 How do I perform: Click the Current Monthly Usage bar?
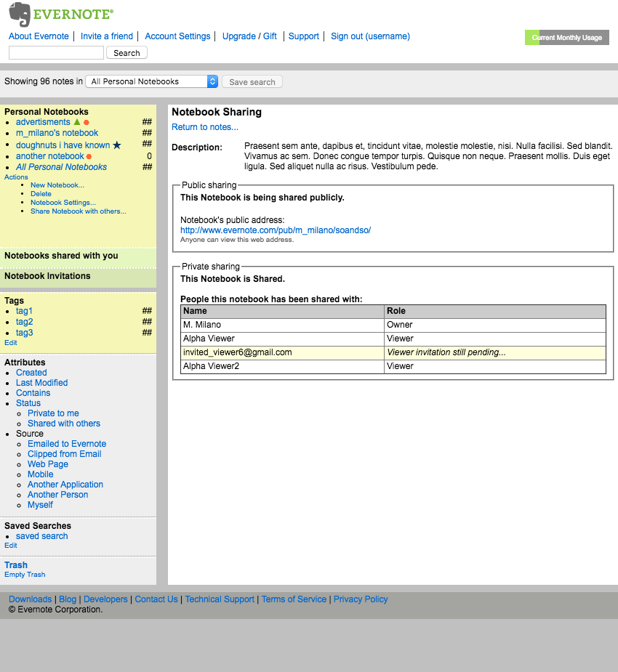tap(567, 38)
